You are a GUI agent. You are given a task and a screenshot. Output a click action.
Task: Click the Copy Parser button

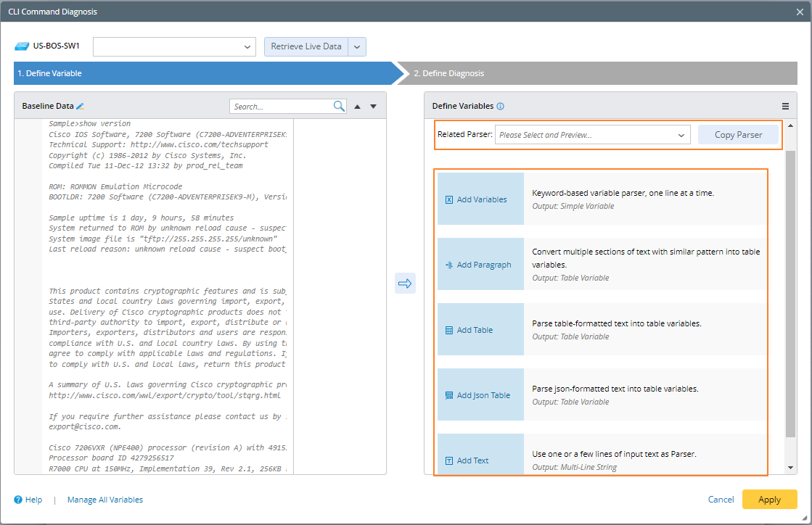pos(738,134)
